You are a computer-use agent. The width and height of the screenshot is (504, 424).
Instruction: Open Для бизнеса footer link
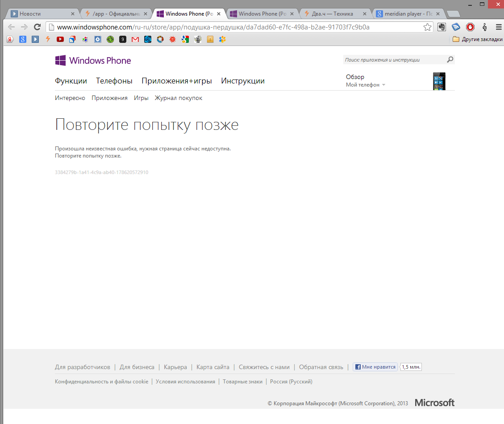point(137,367)
